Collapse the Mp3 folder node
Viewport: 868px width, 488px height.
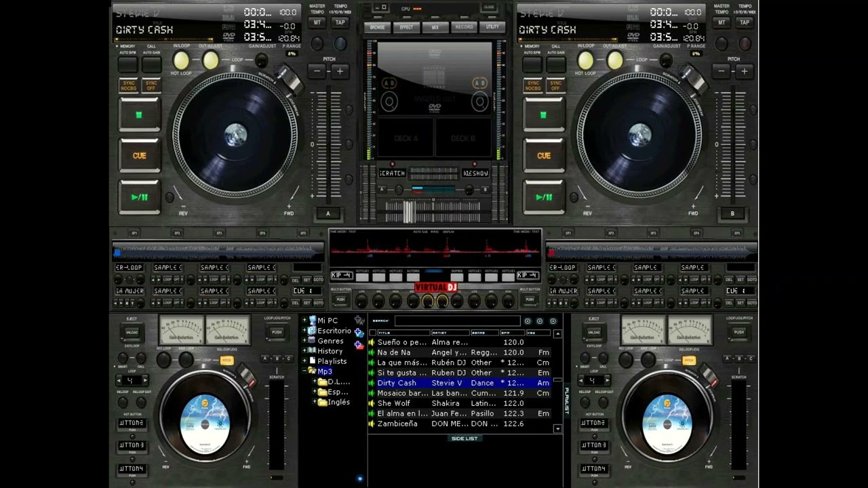(304, 371)
